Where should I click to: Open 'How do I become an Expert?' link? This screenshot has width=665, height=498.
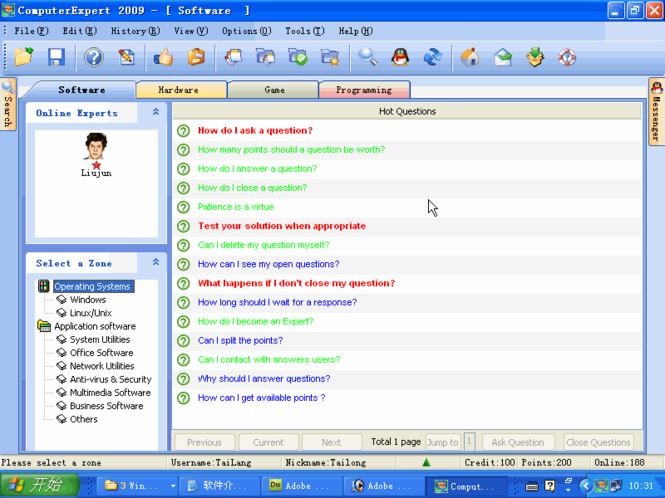[255, 322]
